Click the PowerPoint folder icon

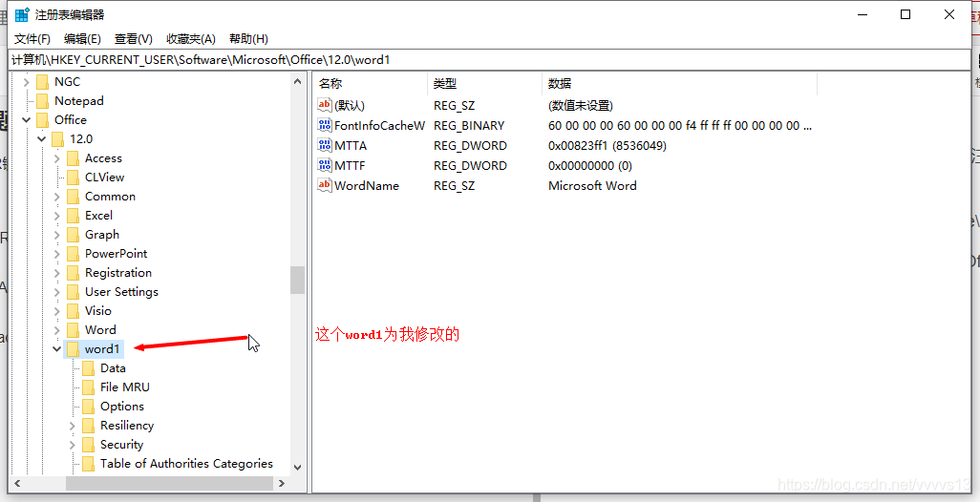coord(74,254)
